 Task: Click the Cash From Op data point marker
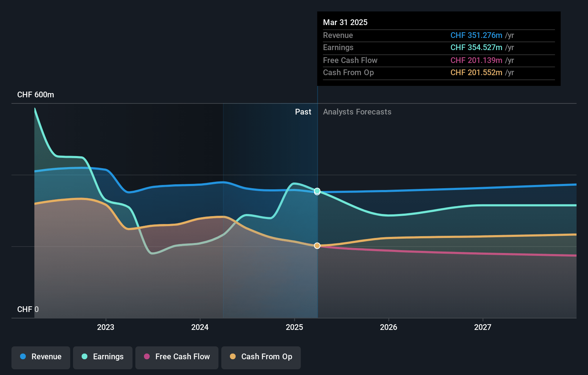tap(317, 245)
